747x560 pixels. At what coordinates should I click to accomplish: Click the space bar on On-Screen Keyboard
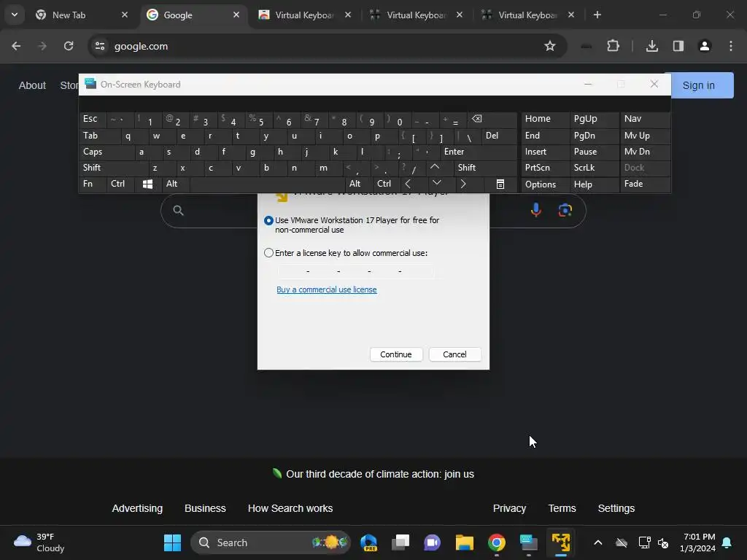click(267, 184)
